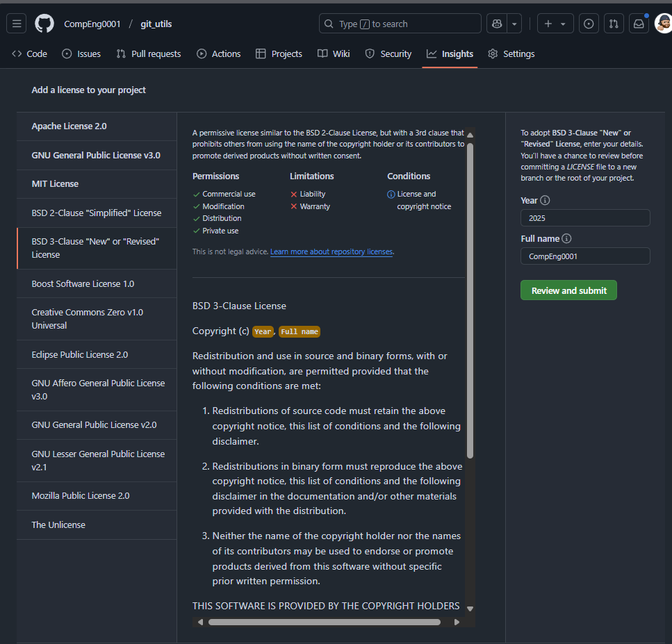Image resolution: width=672 pixels, height=644 pixels.
Task: Open the Security tab
Action: point(388,54)
